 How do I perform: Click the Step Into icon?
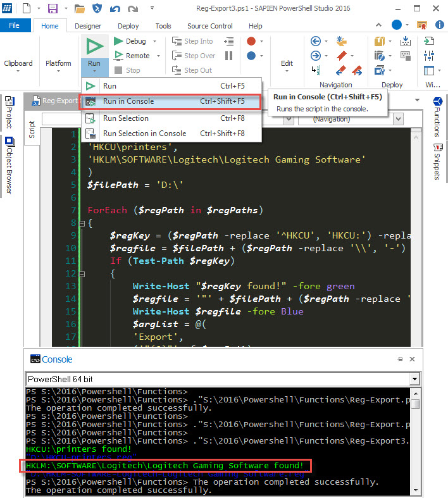click(x=177, y=41)
